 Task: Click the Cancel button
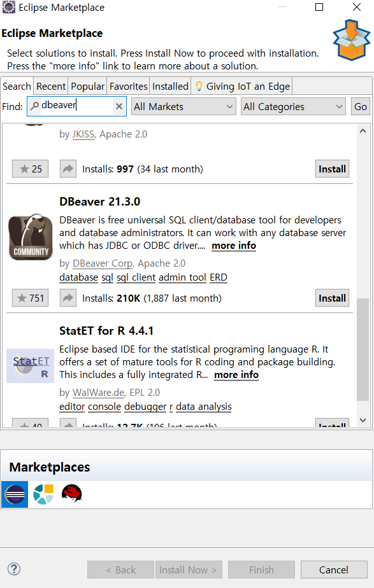point(334,570)
